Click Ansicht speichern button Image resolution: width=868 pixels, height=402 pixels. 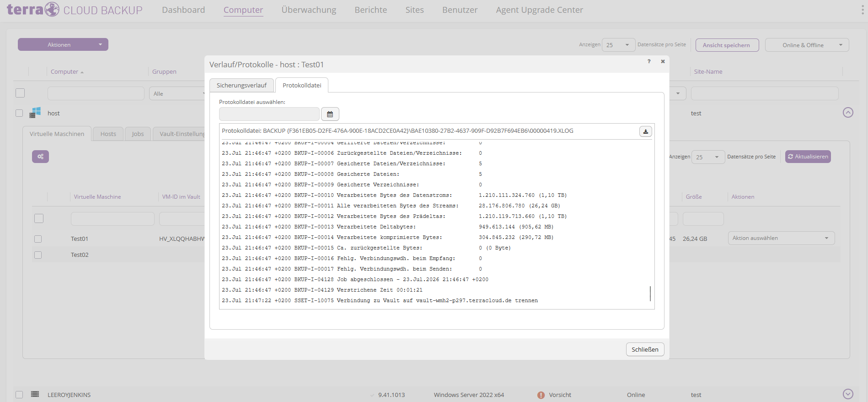tap(727, 45)
